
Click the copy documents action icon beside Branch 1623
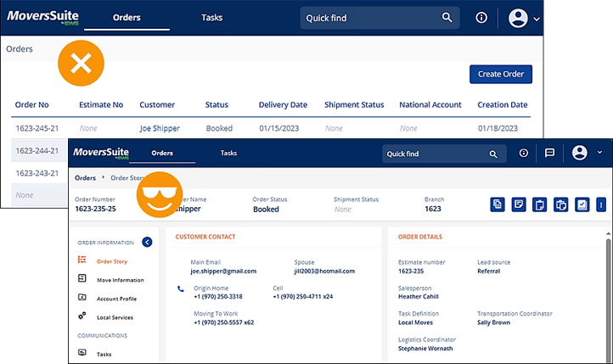coord(498,204)
